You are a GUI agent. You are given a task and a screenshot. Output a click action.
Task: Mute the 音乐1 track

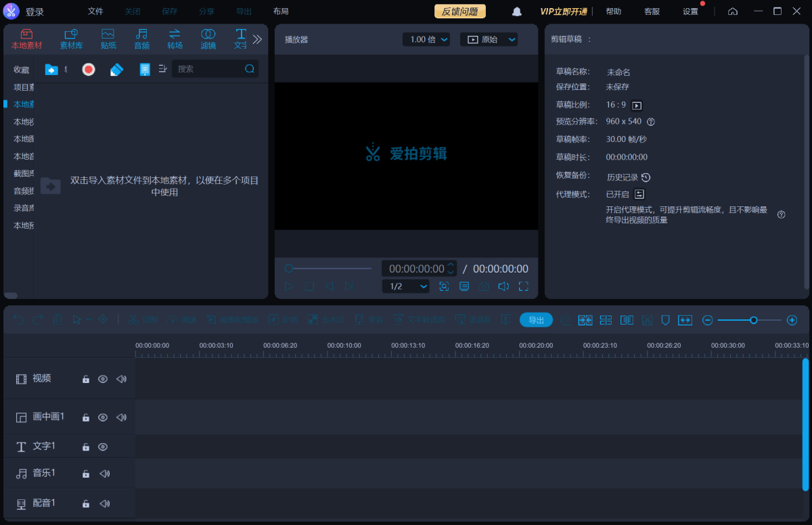104,474
